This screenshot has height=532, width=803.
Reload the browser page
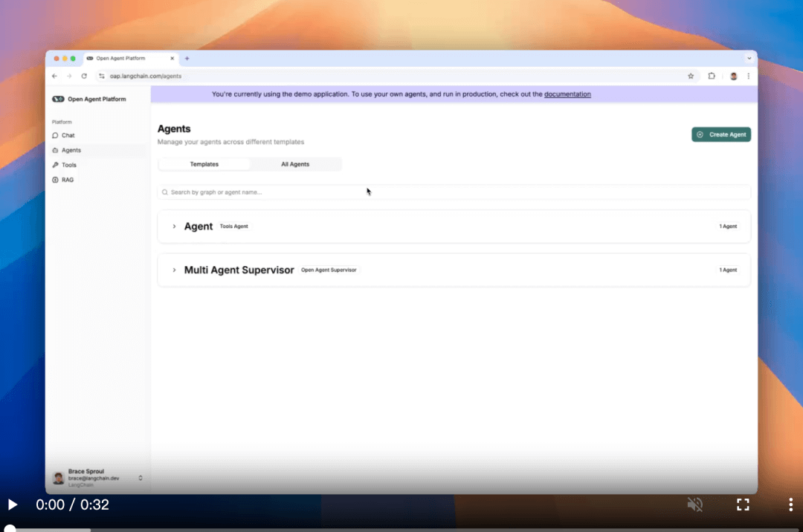[84, 76]
